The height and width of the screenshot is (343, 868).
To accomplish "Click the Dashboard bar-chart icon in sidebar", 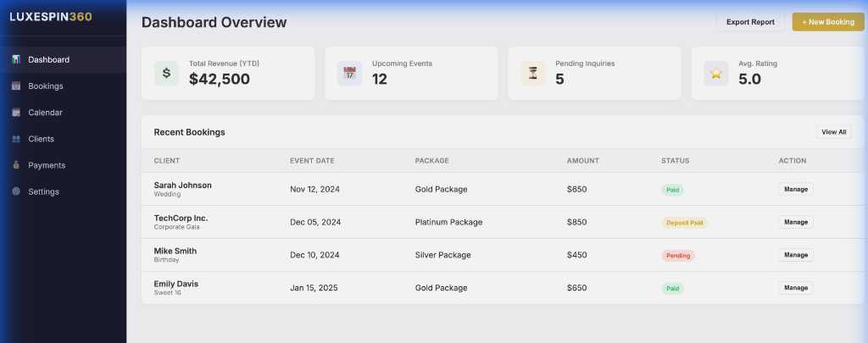I will pos(16,59).
